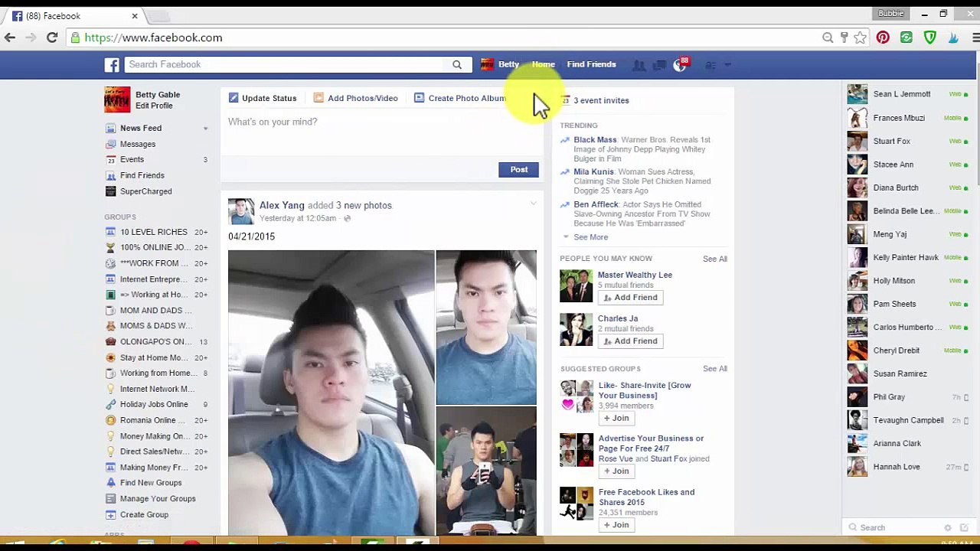This screenshot has width=980, height=551.
Task: Join Free Facebook Likes and Shares group
Action: (x=616, y=525)
